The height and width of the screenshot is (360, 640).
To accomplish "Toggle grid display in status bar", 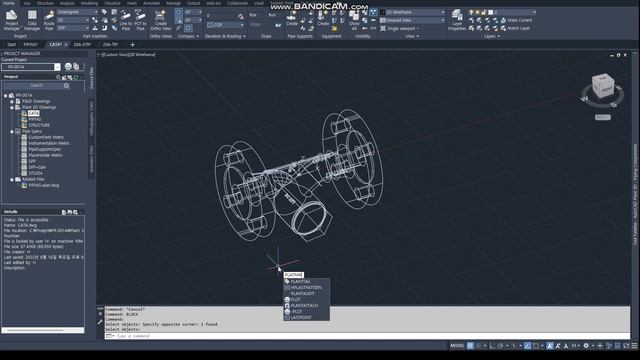I will tap(470, 346).
